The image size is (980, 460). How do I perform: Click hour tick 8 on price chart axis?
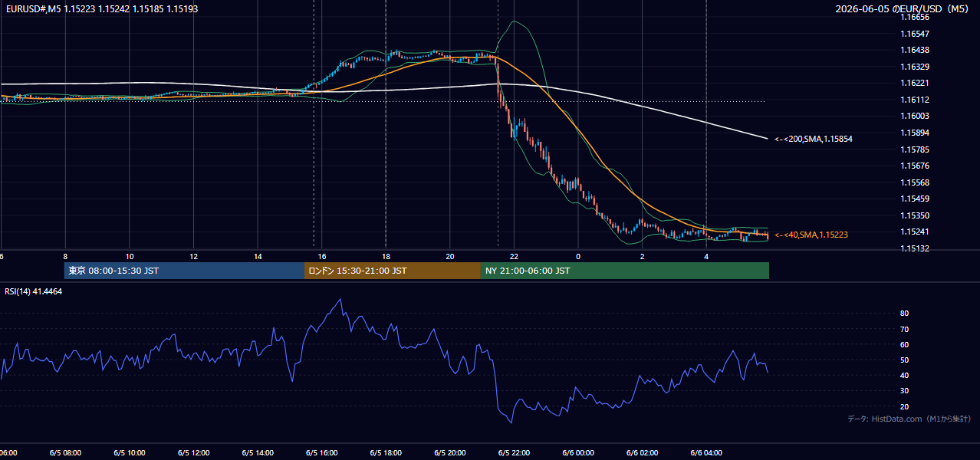pos(65,257)
